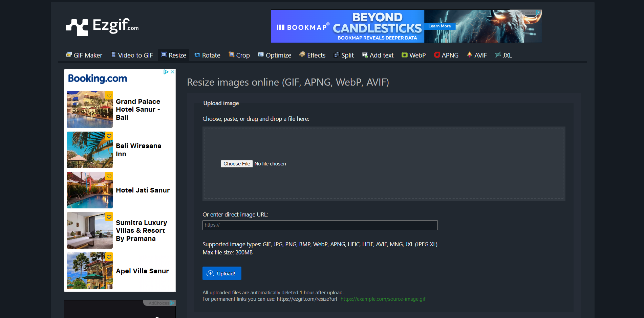Viewport: 644px width, 318px height.
Task: Save Grand Palace Hotel Sanur with heart icon
Action: tap(109, 95)
